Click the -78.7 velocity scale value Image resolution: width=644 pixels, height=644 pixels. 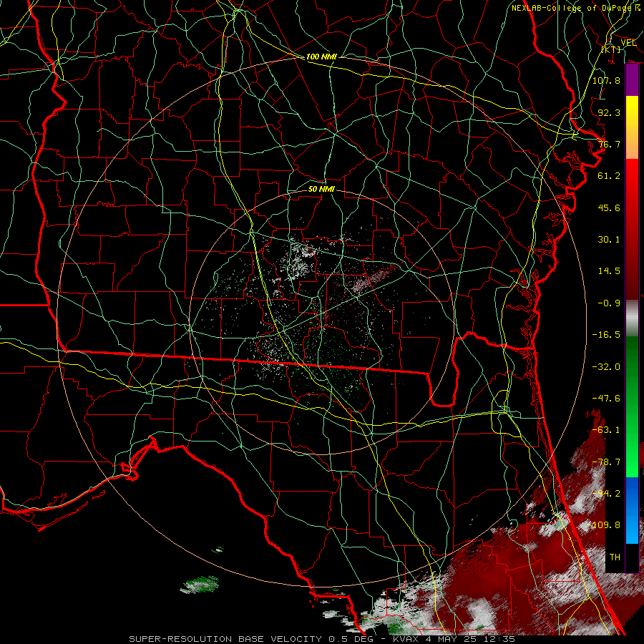click(x=606, y=462)
